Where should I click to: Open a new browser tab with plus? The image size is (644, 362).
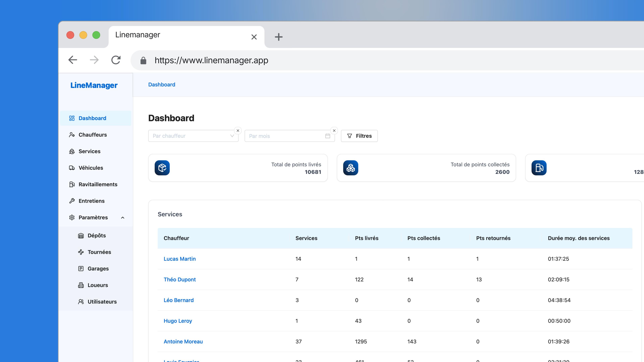pos(279,37)
